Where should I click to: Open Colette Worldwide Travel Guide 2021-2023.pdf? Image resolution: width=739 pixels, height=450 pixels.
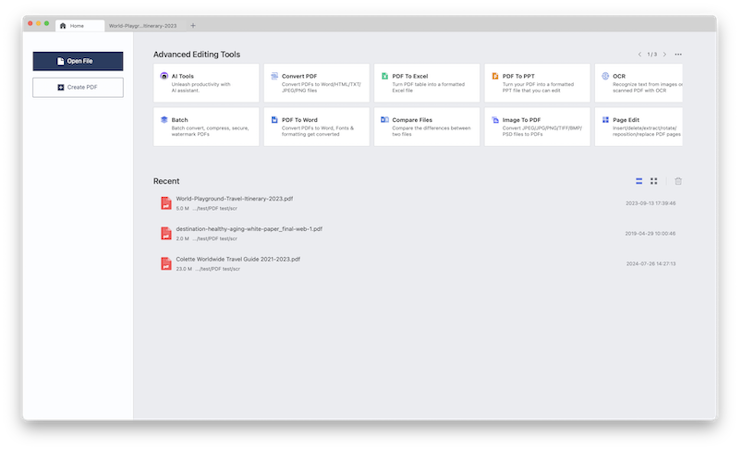coord(238,259)
